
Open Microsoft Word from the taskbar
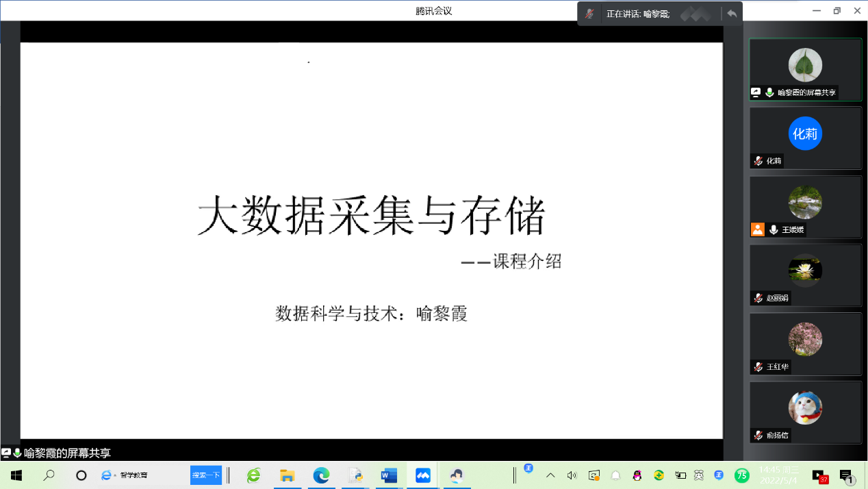(389, 475)
